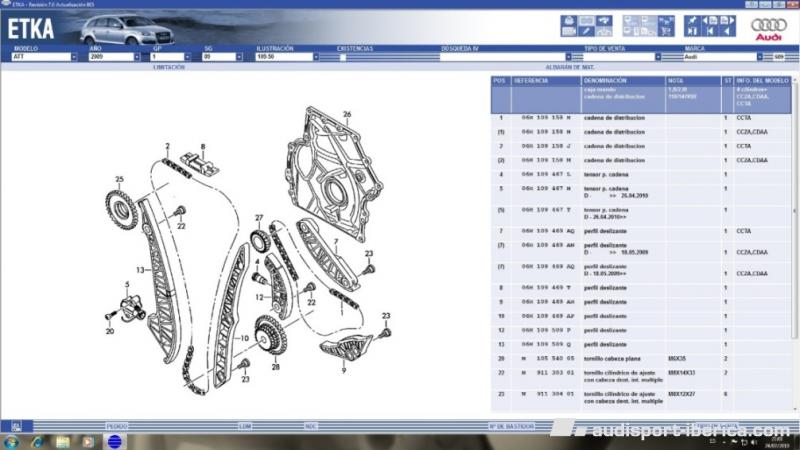Open Windows Start menu orb
This screenshot has width=800, height=450.
(x=11, y=441)
